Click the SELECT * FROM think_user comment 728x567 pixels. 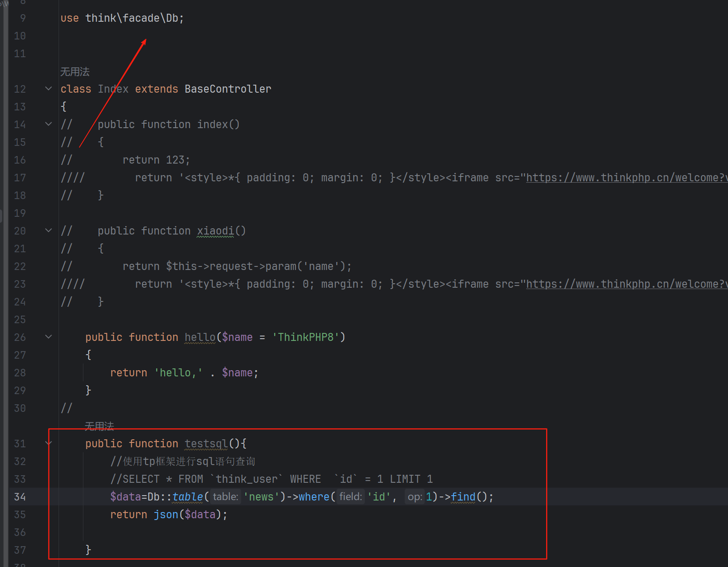272,479
